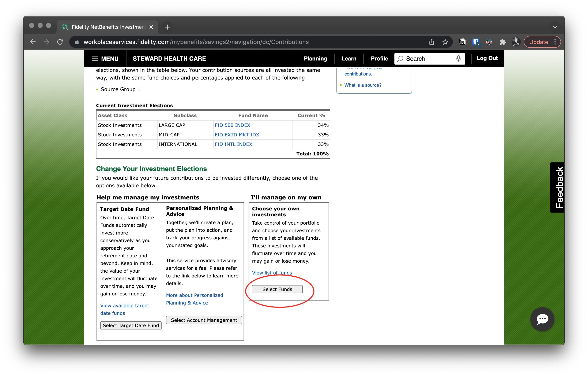Screen dimensions: 588x376
Task: Expand the tab search chevron
Action: (x=555, y=27)
